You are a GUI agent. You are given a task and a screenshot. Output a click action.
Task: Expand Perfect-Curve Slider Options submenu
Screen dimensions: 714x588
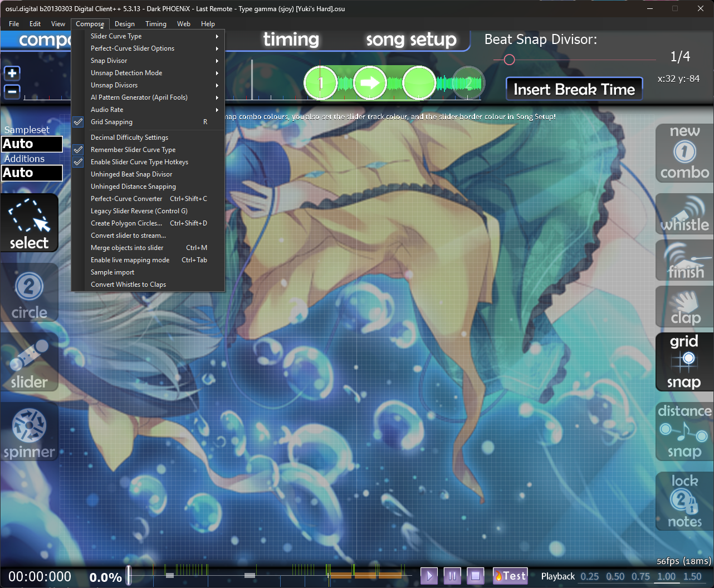[x=148, y=48]
